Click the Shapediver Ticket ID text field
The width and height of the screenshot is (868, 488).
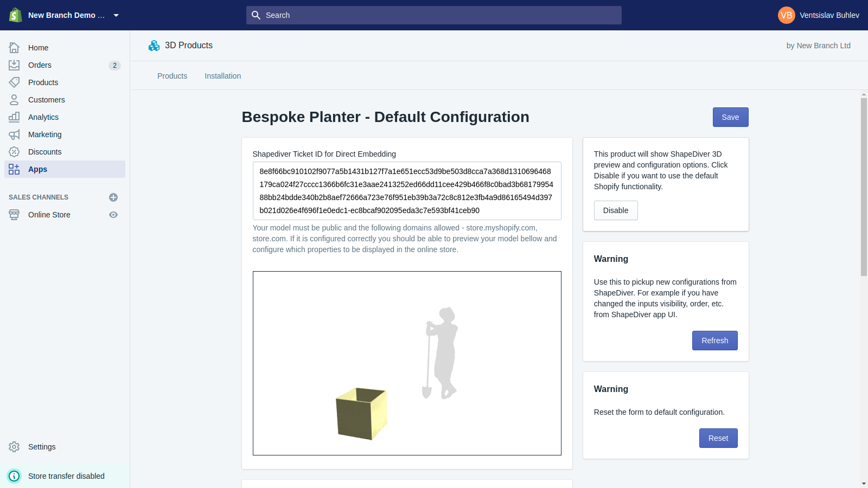407,191
